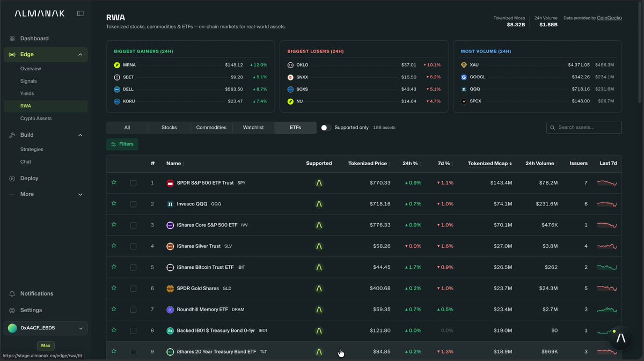Switch to the Commodities tab
This screenshot has width=644, height=361.
211,128
